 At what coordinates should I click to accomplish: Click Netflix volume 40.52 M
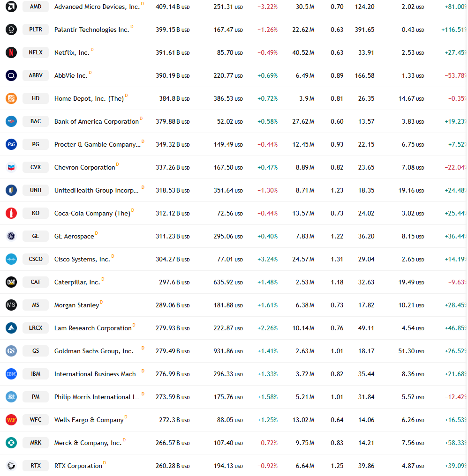303,53
